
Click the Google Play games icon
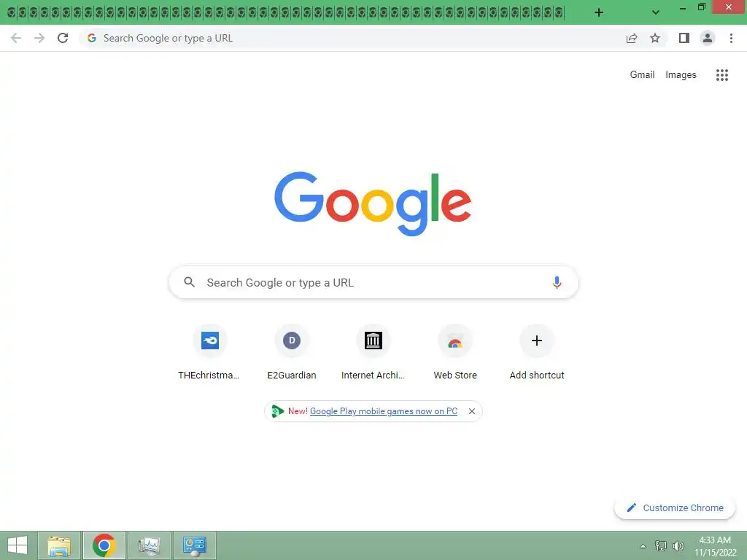(277, 411)
